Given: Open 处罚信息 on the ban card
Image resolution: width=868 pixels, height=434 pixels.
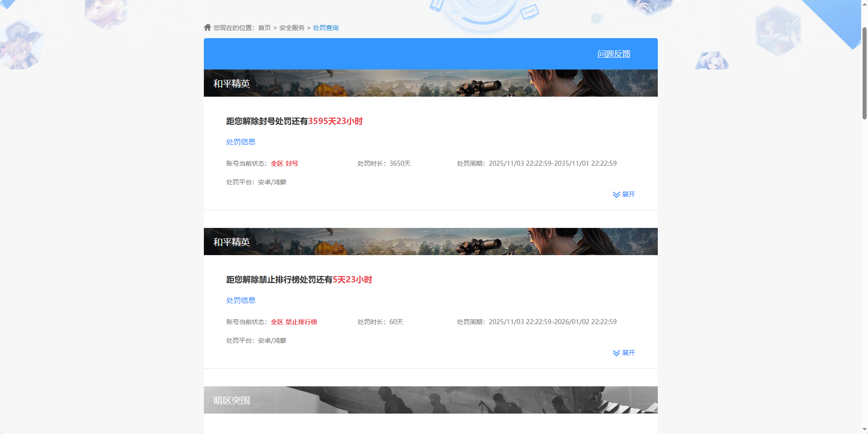Looking at the screenshot, I should [240, 142].
